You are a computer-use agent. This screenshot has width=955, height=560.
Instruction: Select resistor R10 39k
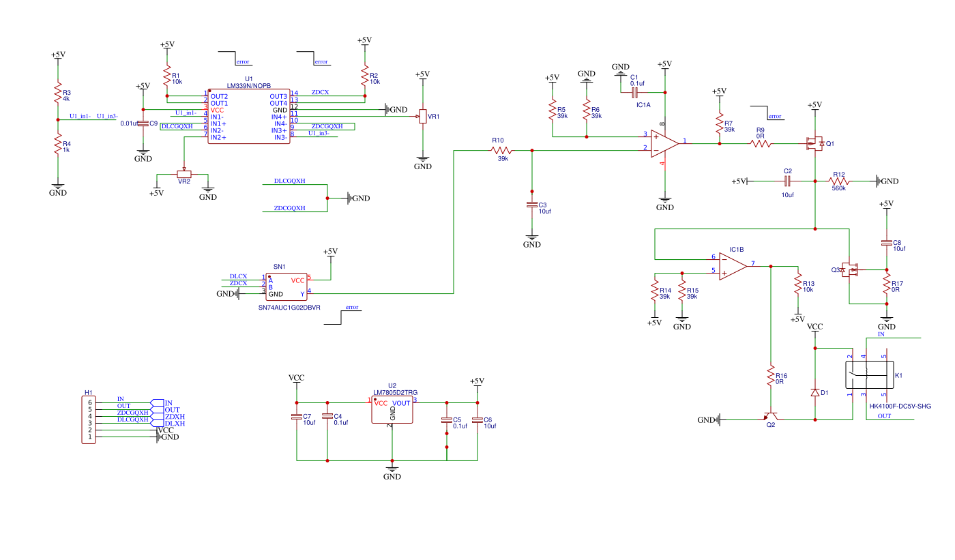click(x=502, y=150)
